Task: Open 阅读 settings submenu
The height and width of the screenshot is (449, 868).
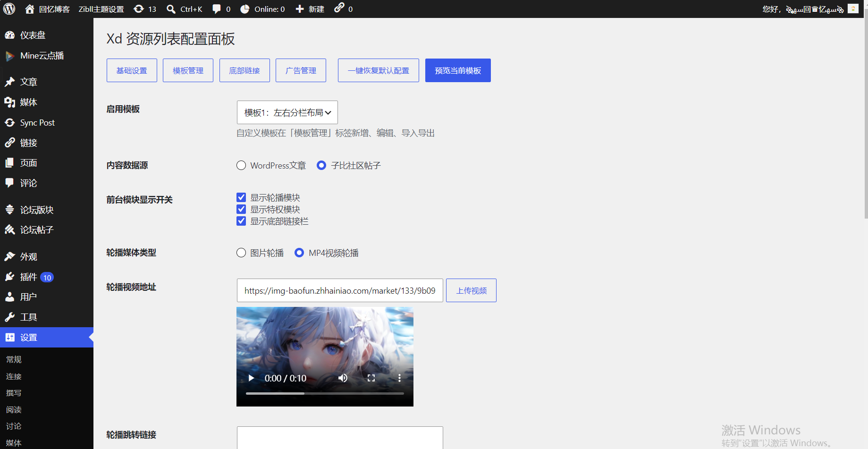Action: (x=14, y=409)
